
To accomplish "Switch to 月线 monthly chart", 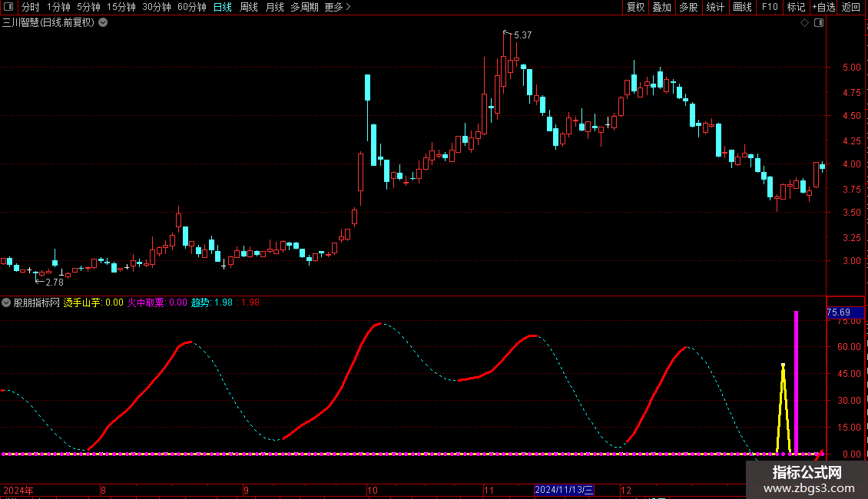I will [x=274, y=7].
